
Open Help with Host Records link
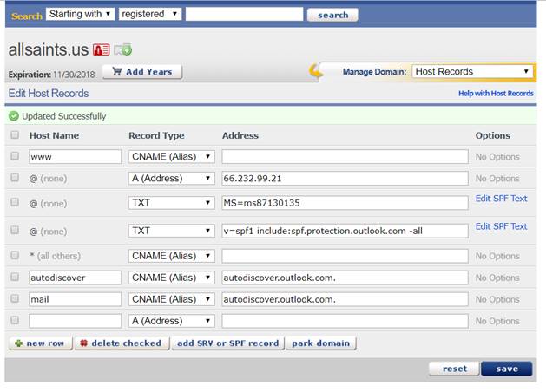[x=496, y=93]
